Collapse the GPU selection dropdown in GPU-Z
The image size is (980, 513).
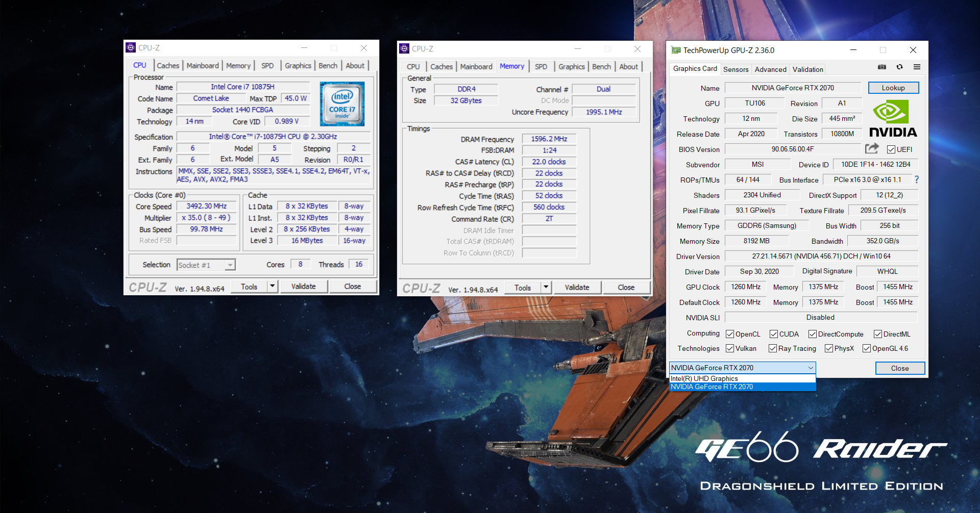click(x=811, y=368)
